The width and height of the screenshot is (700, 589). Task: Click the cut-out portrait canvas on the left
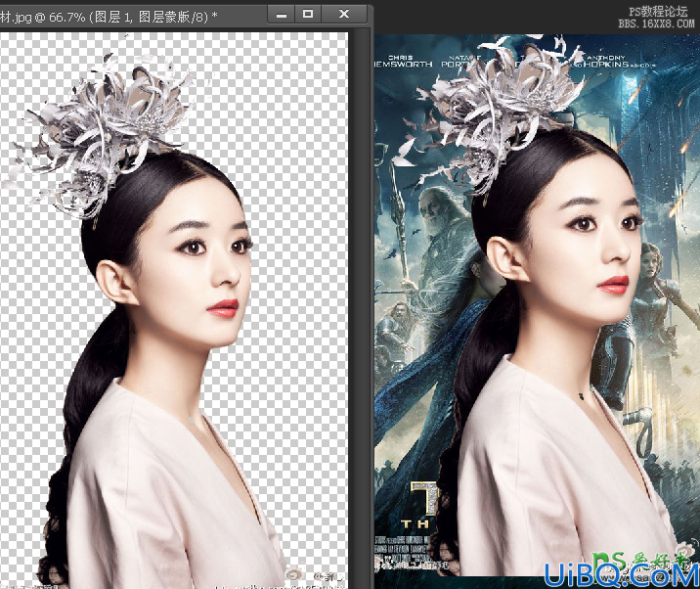[x=174, y=309]
